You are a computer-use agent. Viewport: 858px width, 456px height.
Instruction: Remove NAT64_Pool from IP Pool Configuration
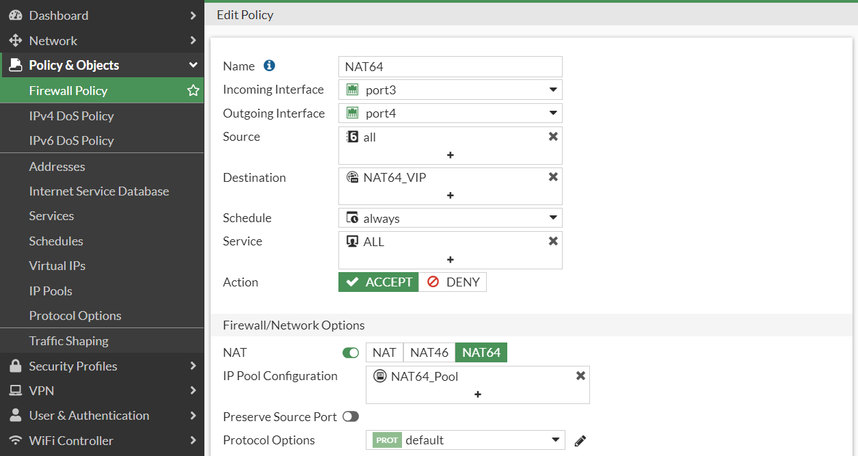pyautogui.click(x=580, y=376)
